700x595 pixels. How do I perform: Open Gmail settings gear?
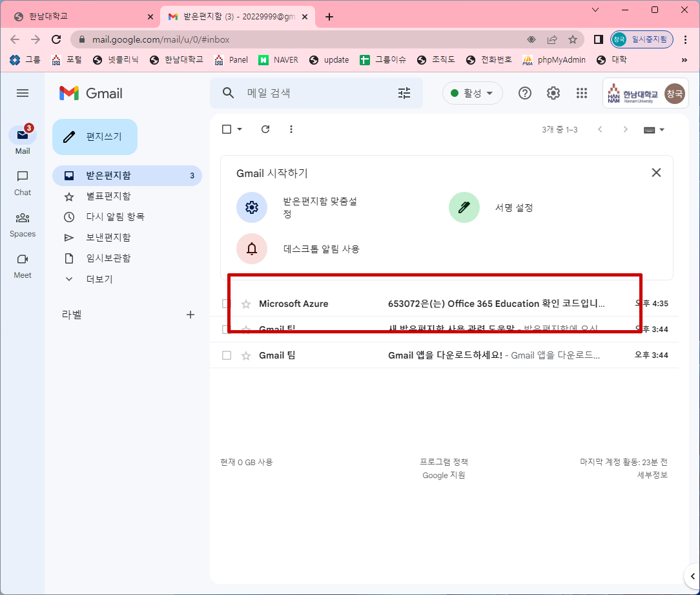(553, 93)
